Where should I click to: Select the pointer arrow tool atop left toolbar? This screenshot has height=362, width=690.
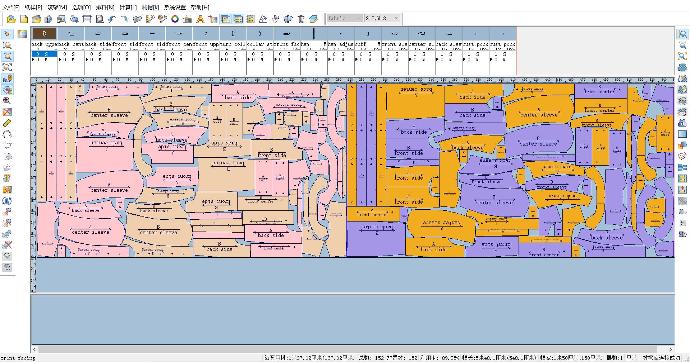[7, 34]
